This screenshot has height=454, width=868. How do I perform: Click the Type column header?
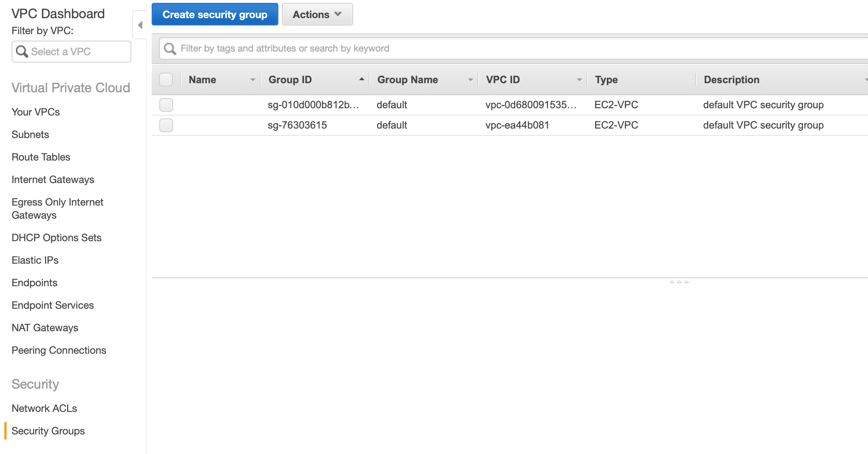point(606,80)
